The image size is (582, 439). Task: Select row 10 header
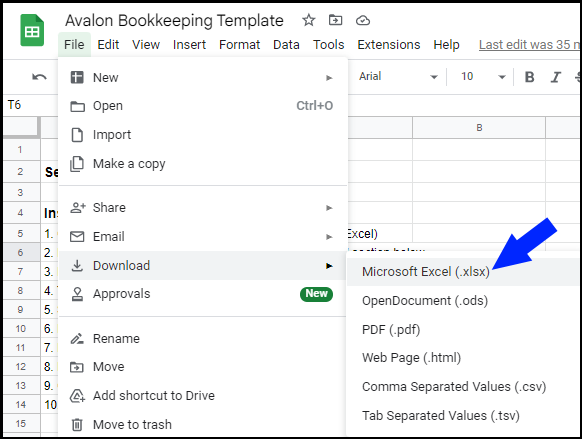21,328
